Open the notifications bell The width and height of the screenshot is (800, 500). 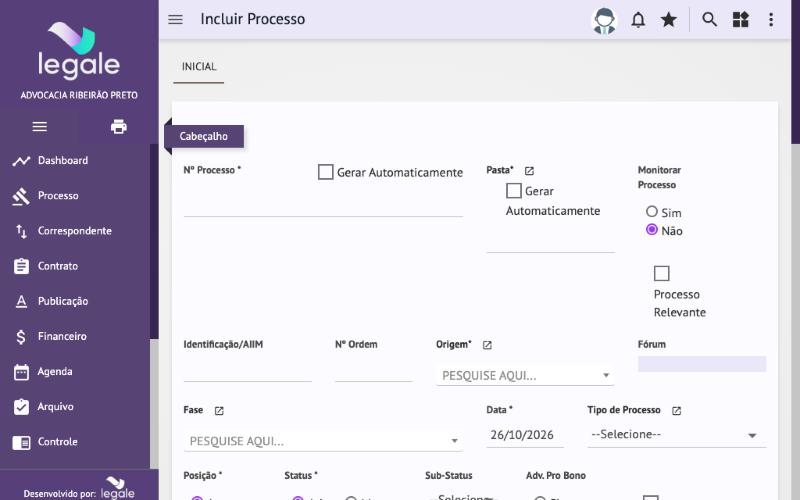click(x=638, y=20)
